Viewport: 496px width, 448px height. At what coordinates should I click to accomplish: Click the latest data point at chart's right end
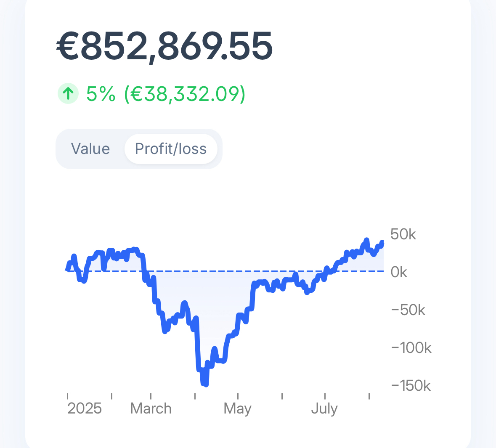click(382, 242)
